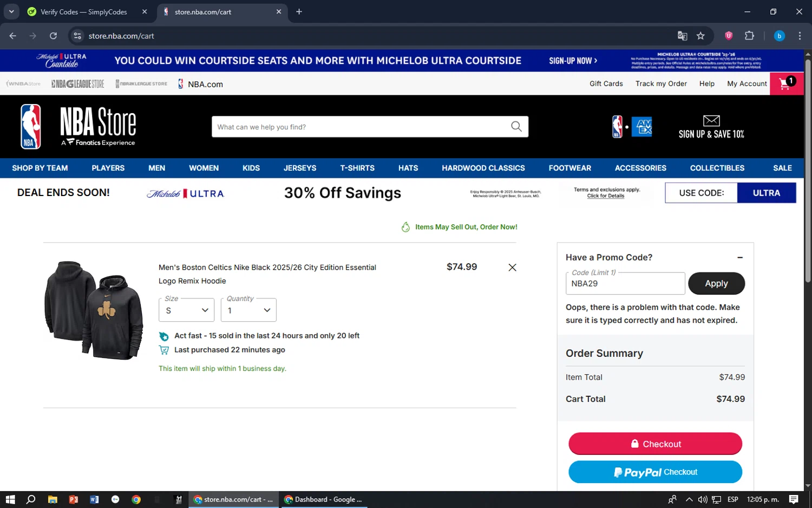Open the Help link
Screen dimensions: 812x508
[707, 83]
